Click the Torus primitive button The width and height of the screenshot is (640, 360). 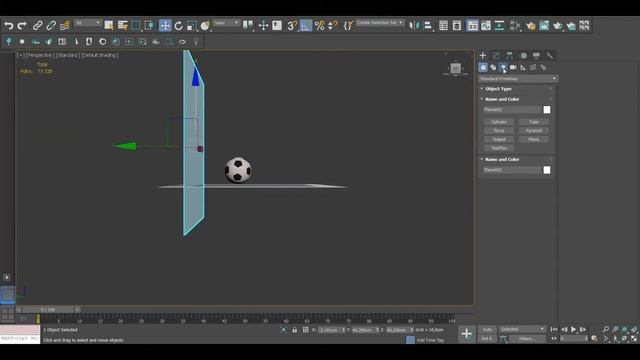point(499,131)
